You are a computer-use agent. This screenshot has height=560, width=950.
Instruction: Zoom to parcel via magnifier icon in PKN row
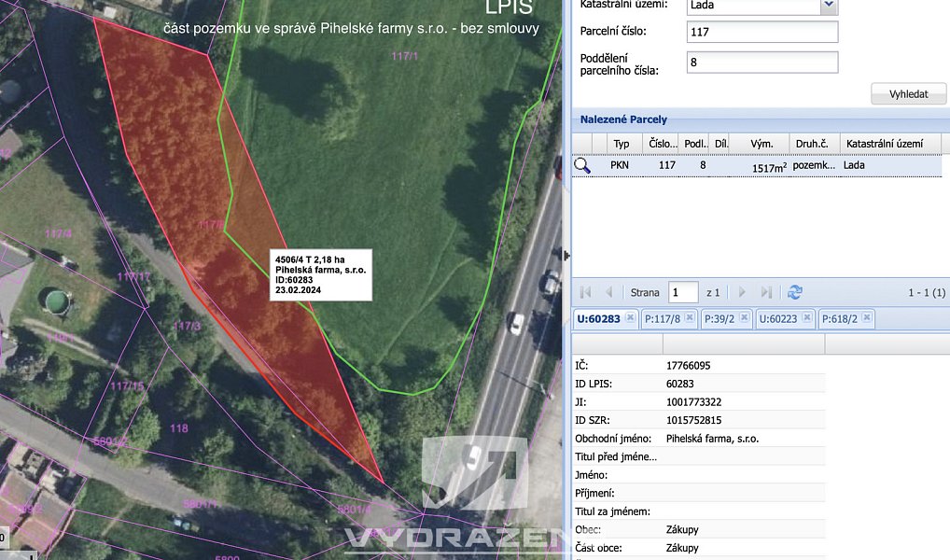pos(582,165)
